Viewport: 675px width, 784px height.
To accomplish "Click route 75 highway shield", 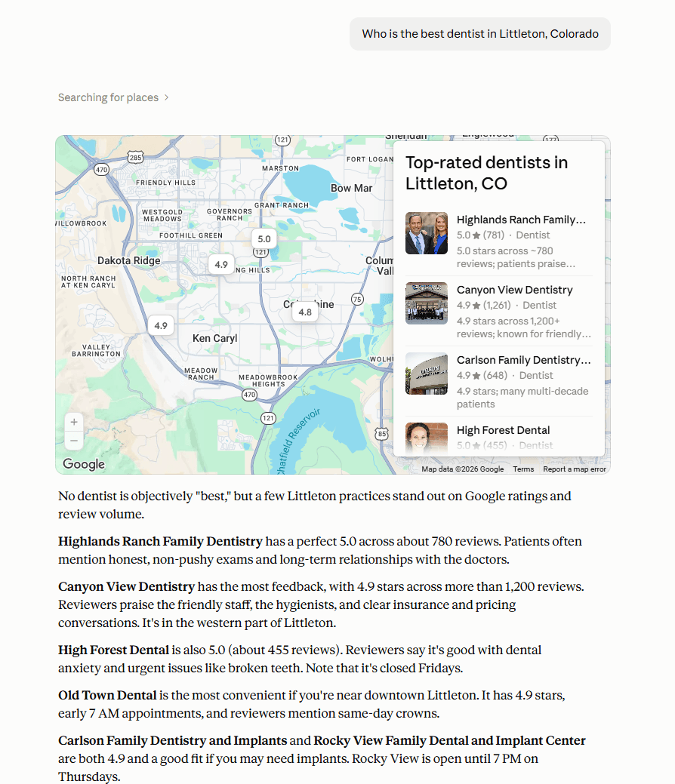I will [357, 299].
